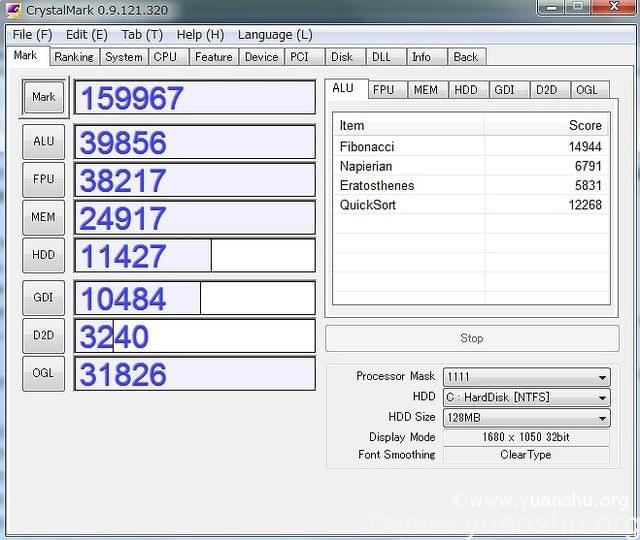Viewport: 640px width, 540px height.
Task: Open the File (F) menu
Action: (x=32, y=35)
